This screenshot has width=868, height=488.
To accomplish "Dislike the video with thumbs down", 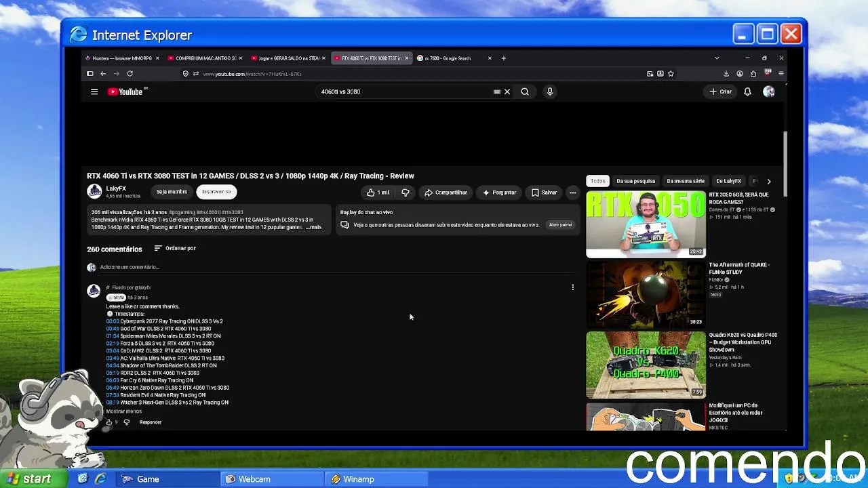I will pyautogui.click(x=406, y=192).
